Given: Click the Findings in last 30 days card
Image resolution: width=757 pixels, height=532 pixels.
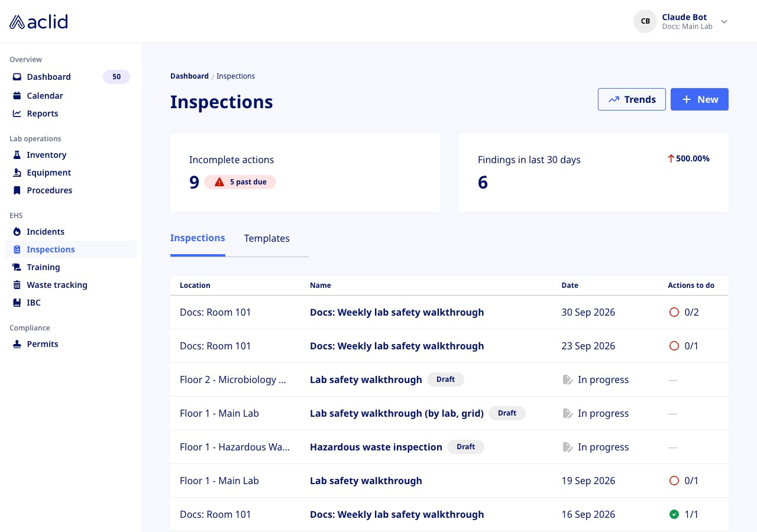Looking at the screenshot, I should [594, 173].
